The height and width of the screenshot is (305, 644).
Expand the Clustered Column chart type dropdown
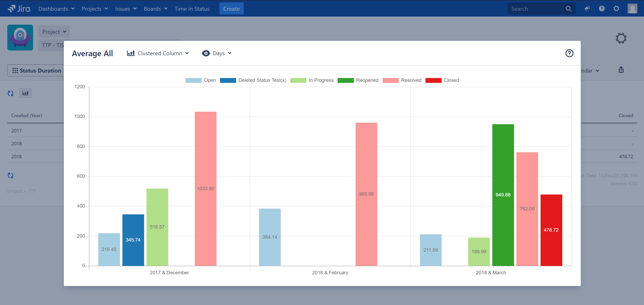158,53
